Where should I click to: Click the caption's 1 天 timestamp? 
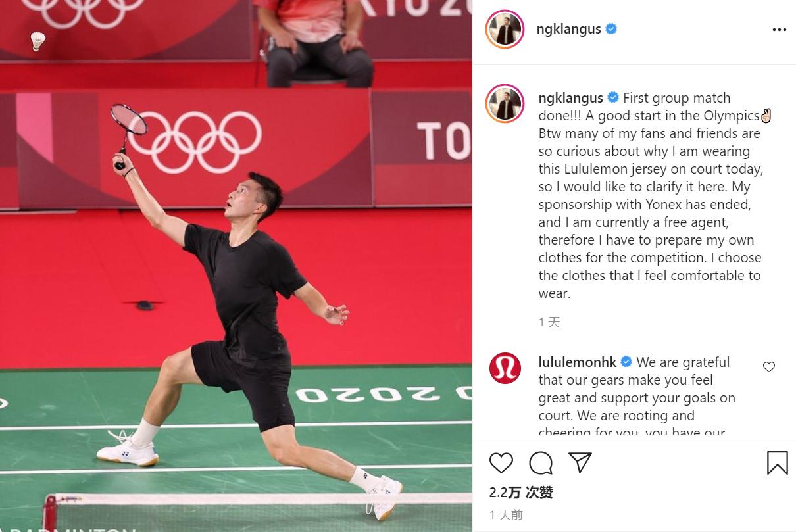click(x=549, y=322)
